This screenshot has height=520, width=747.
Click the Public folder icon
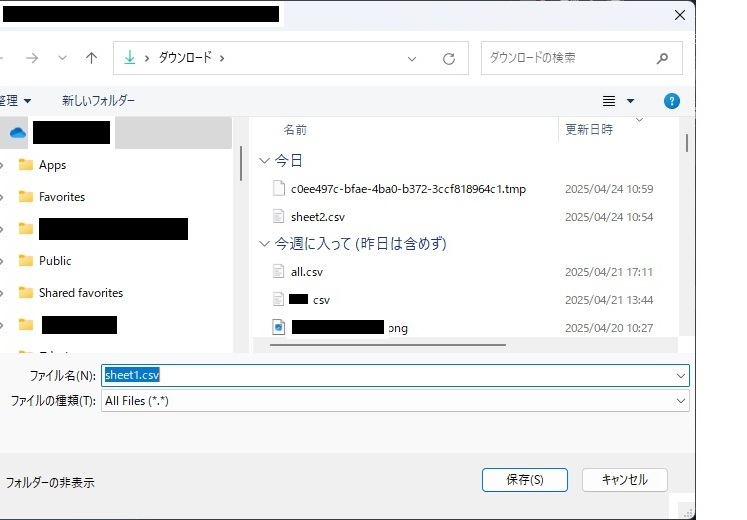25,260
